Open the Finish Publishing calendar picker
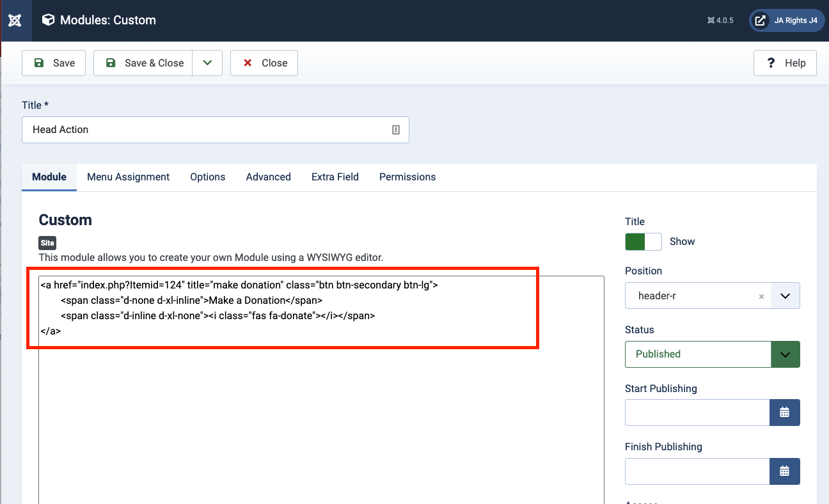 coord(785,471)
